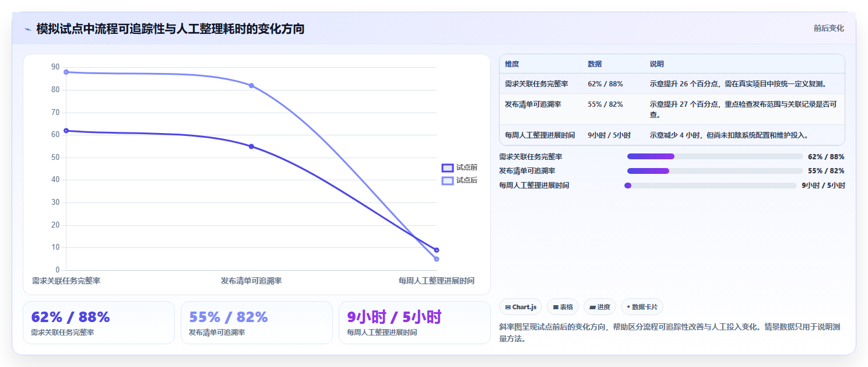The image size is (868, 367).
Task: Click the 试点前 data point at 55
Action: click(251, 146)
